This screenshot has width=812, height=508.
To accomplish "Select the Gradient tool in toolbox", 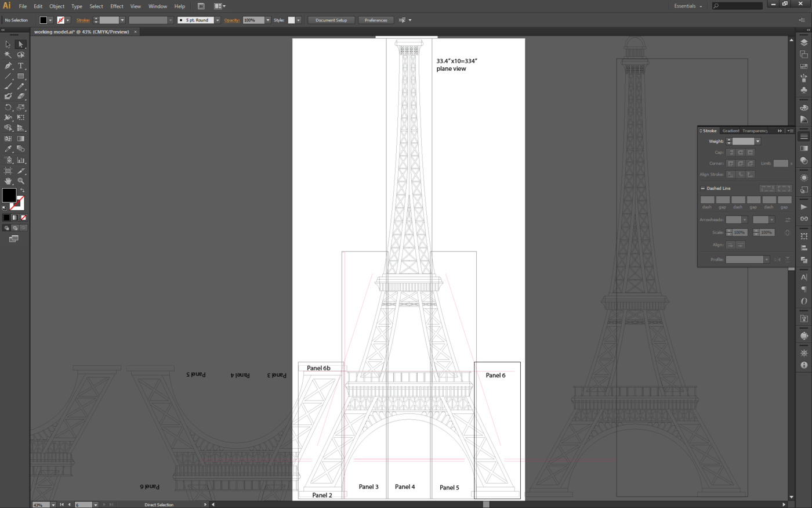I will pos(21,139).
